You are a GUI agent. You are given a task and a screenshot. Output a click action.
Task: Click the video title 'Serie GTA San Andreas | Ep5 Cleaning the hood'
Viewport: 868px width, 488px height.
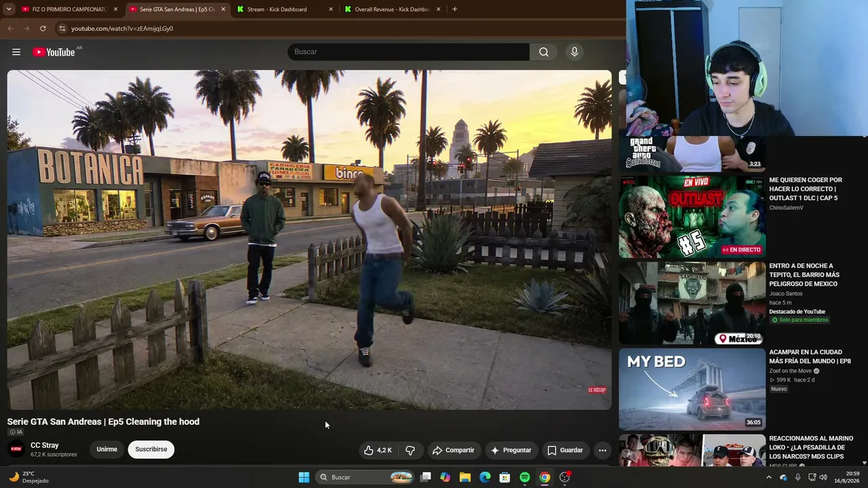pyautogui.click(x=103, y=422)
